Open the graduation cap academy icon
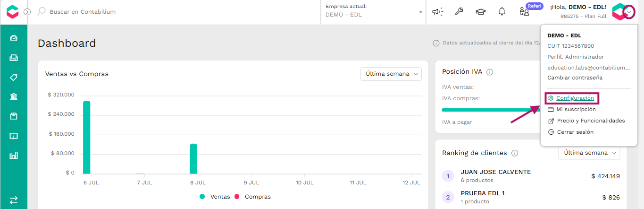This screenshot has height=209, width=644. click(x=480, y=12)
